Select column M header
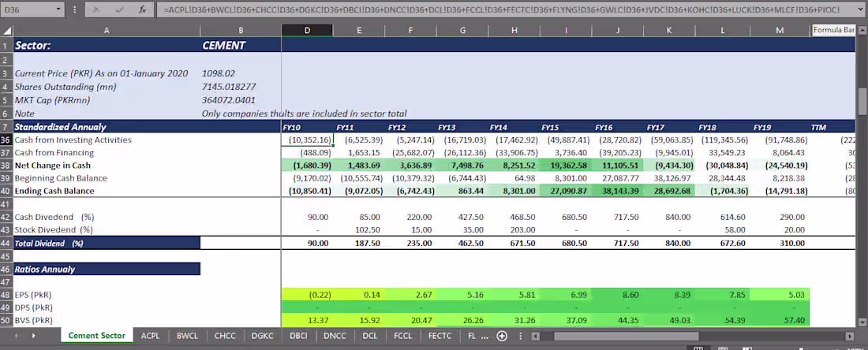Viewport: 868px width, 350px height. 780,31
